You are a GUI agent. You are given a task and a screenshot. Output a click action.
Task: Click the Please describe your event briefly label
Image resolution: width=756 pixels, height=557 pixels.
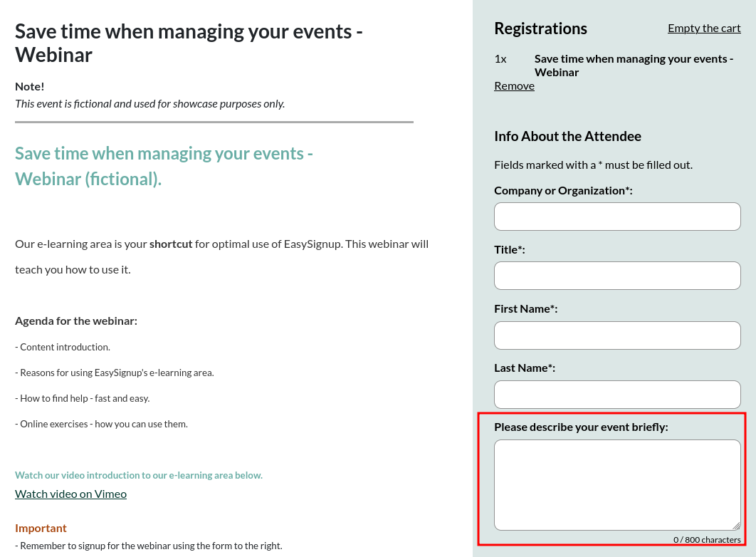[x=581, y=427]
